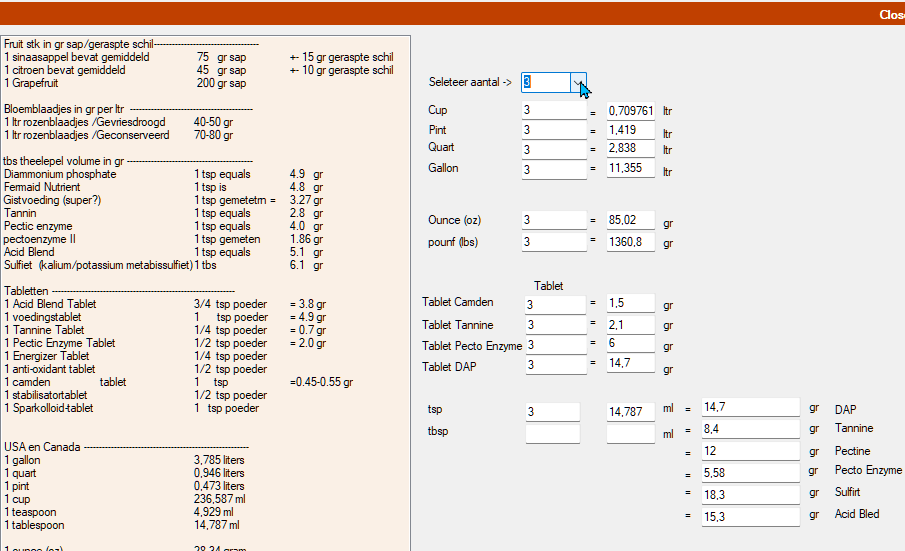Screen dimensions: 905x551
Task: Click the Cup quantity input field
Action: (x=553, y=111)
